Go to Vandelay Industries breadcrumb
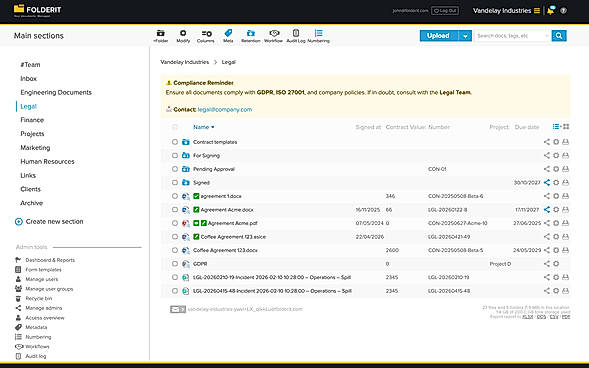This screenshot has width=589, height=368. [x=184, y=62]
